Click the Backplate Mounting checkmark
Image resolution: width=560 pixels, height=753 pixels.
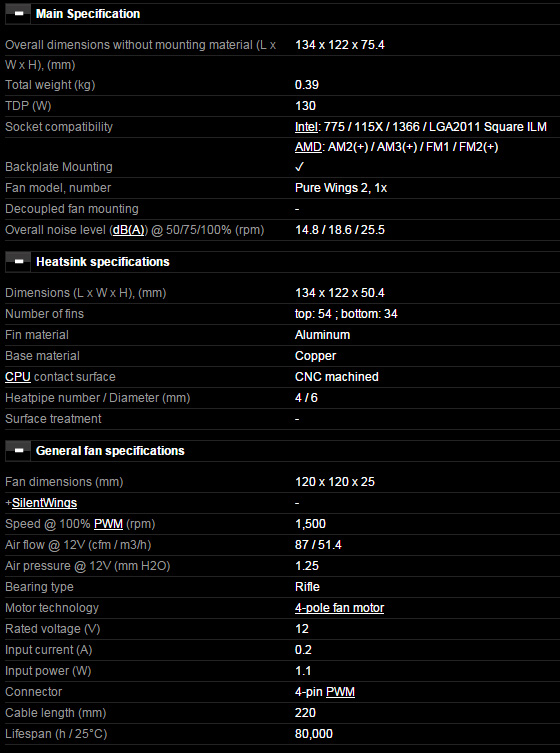299,167
